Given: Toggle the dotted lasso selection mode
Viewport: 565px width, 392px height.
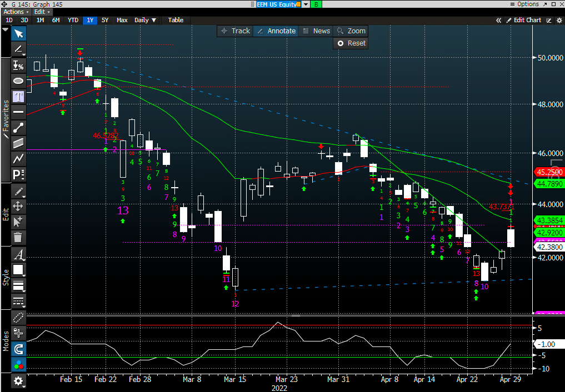Looking at the screenshot, I should (18, 318).
